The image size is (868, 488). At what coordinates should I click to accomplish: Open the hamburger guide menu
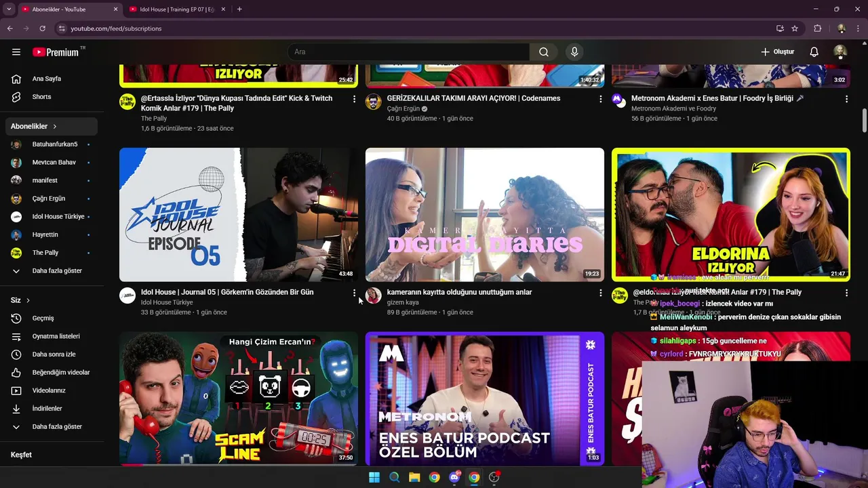[16, 52]
